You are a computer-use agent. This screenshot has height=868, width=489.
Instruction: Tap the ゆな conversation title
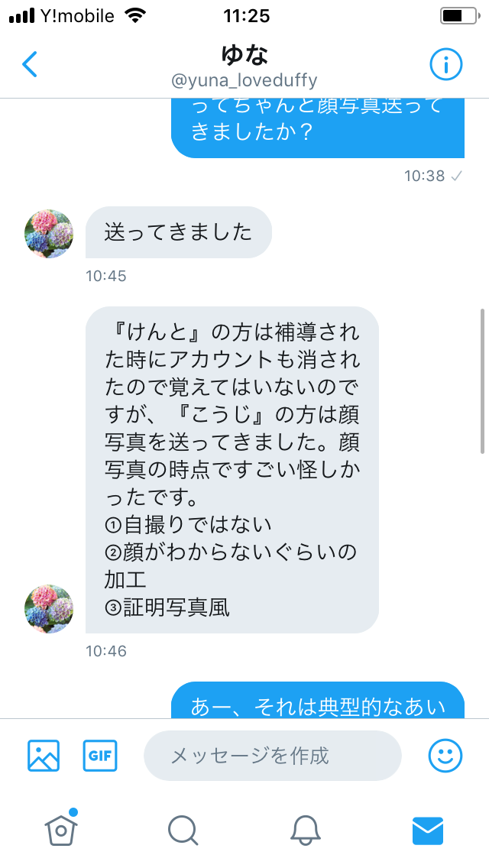(x=244, y=55)
